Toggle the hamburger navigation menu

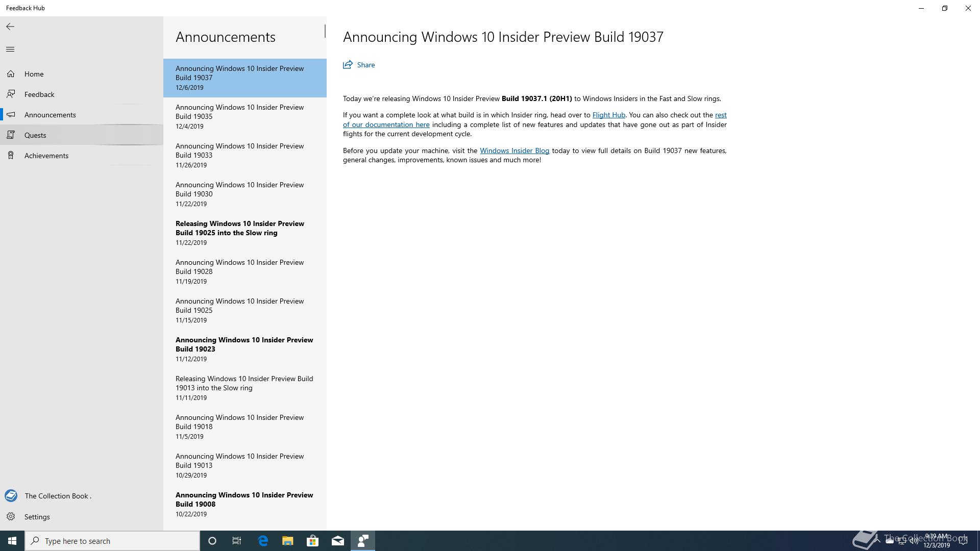pyautogui.click(x=10, y=49)
